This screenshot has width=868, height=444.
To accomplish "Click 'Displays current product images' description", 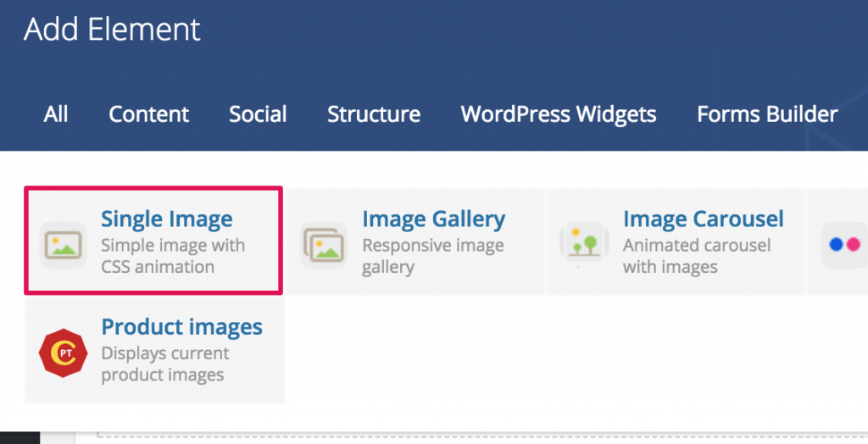I will tap(165, 364).
